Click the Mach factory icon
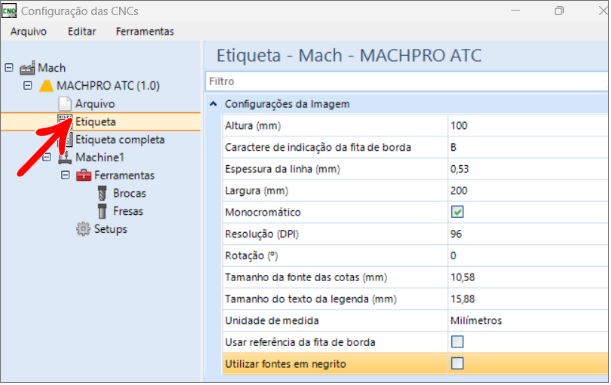This screenshot has width=611, height=385. coord(27,68)
